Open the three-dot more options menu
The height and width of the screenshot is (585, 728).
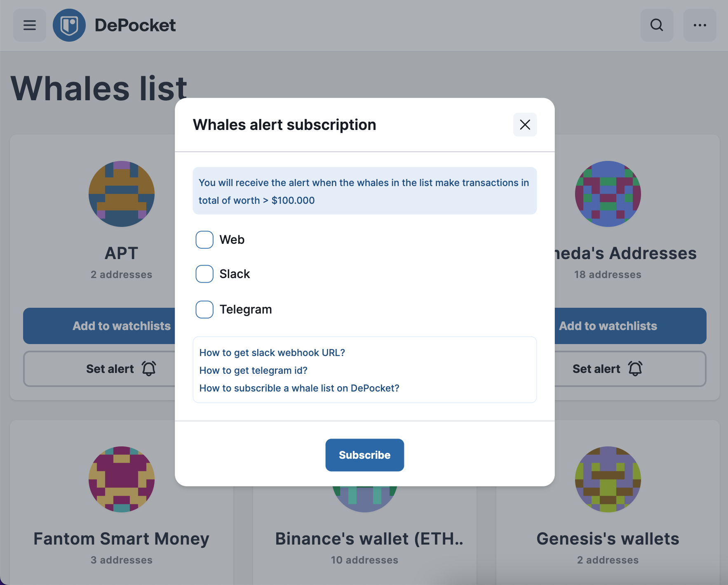tap(700, 25)
